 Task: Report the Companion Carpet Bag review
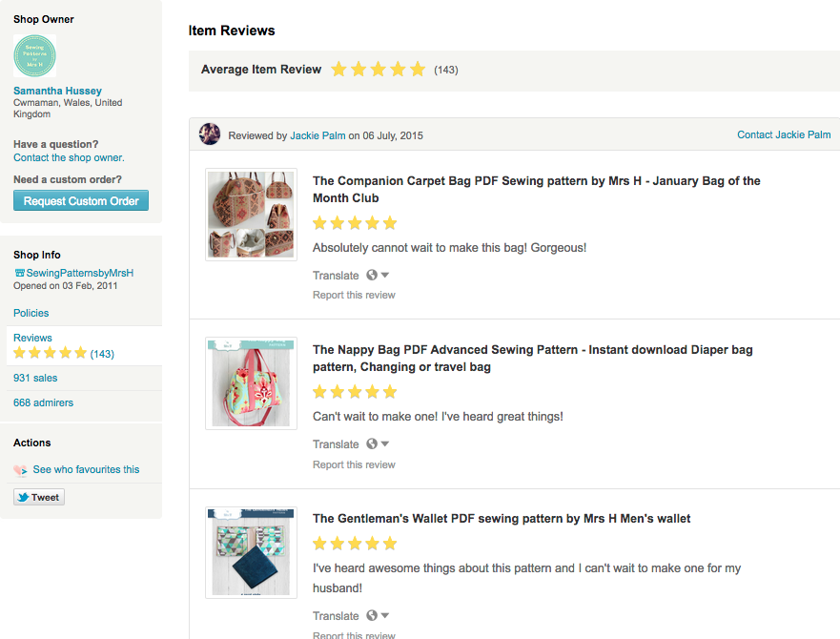(x=354, y=296)
